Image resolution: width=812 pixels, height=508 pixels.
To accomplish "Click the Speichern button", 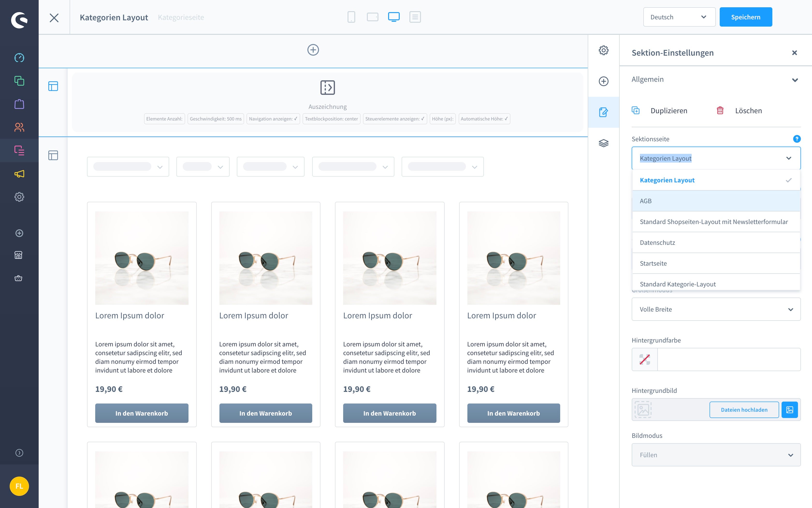I will pos(746,17).
